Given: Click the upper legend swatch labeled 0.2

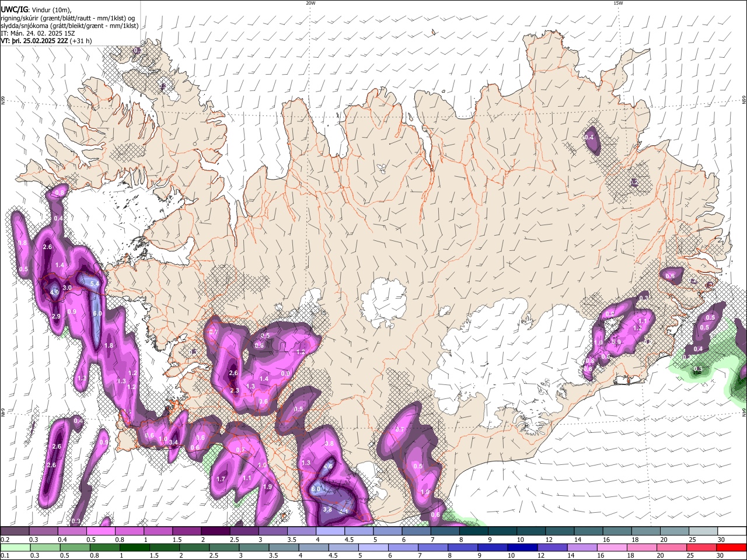Looking at the screenshot, I should coord(14,531).
